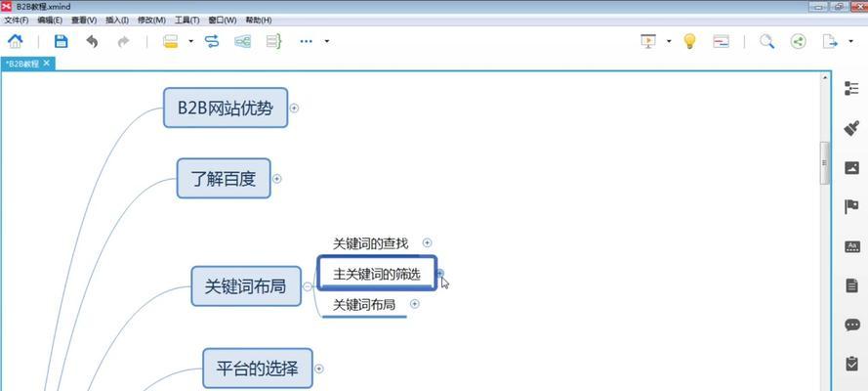Open the Markers flag panel in sidebar
Image resolution: width=868 pixels, height=391 pixels.
(851, 207)
